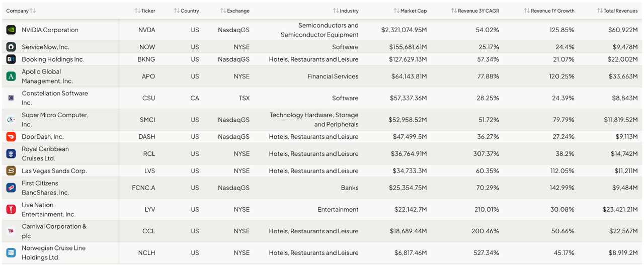The height and width of the screenshot is (265, 644).
Task: Click the Norwegian Cruise Line logo icon
Action: pos(11,253)
